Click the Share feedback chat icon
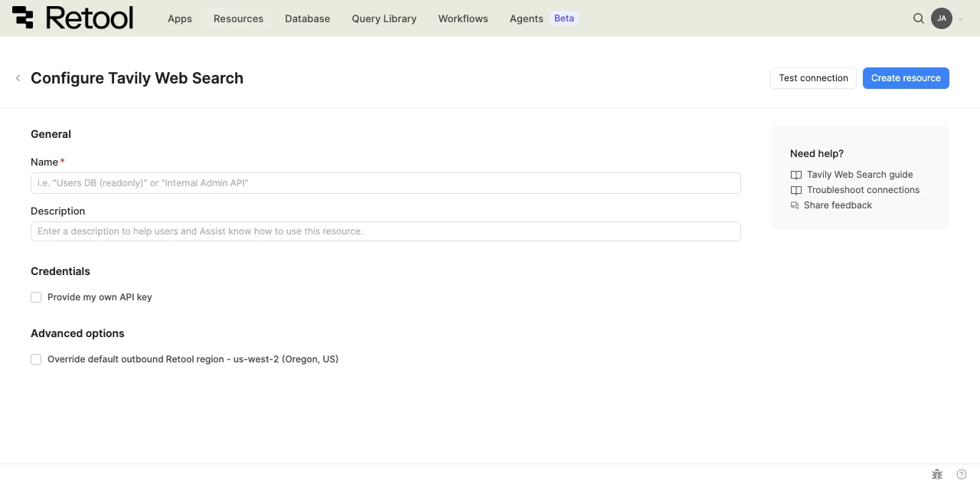980x485 pixels. pos(795,205)
